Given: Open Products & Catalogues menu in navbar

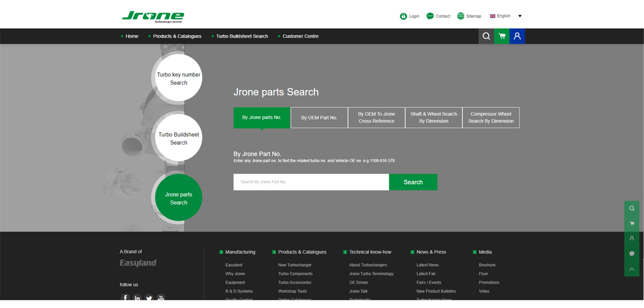Looking at the screenshot, I should (177, 36).
